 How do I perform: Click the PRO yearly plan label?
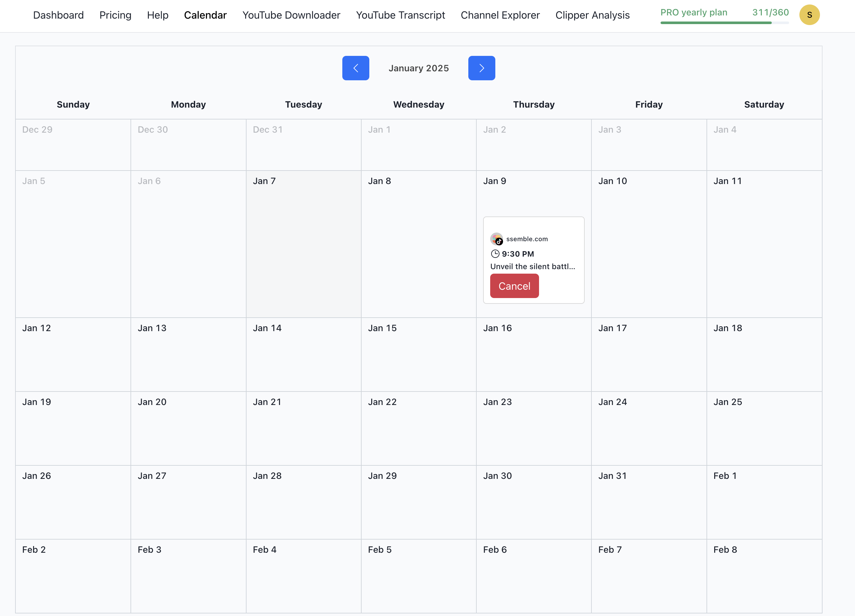693,13
